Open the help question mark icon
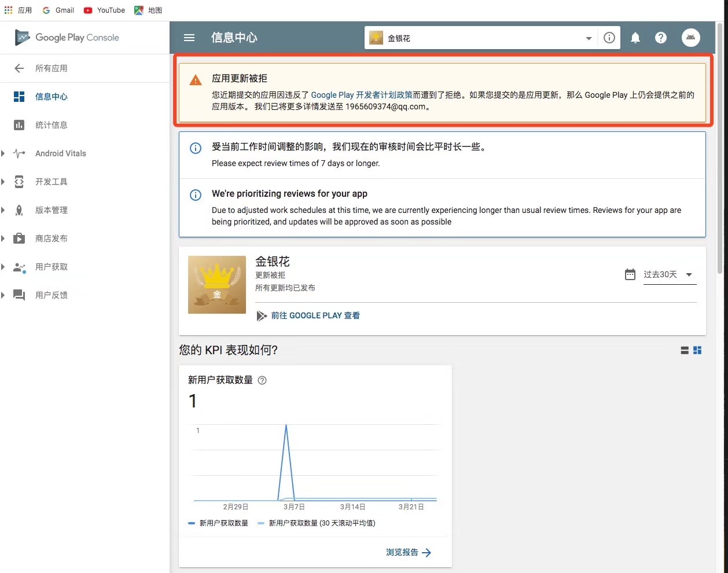This screenshot has height=573, width=728. pos(661,38)
